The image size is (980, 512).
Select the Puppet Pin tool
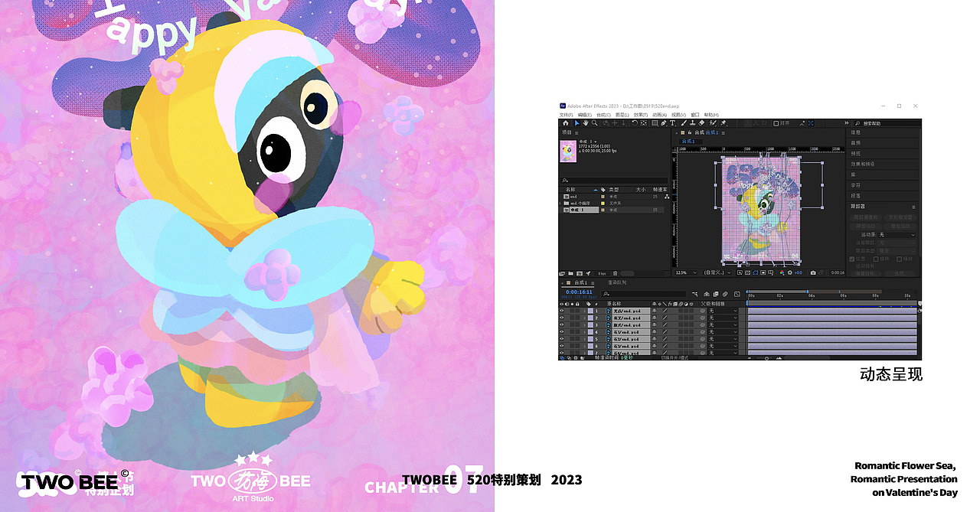click(x=723, y=123)
